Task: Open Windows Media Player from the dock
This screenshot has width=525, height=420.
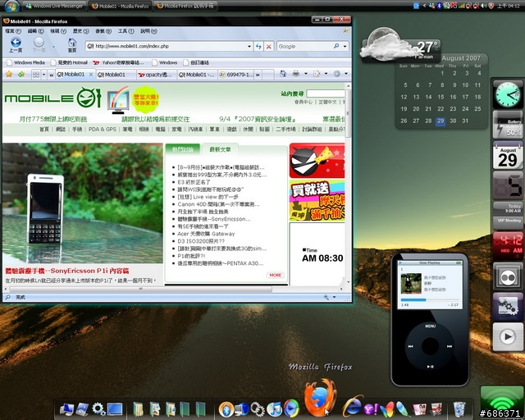Action: (291, 409)
